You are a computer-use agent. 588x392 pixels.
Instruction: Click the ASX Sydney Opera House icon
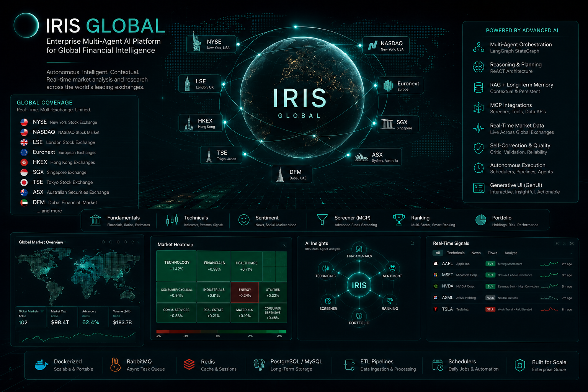[x=361, y=157]
